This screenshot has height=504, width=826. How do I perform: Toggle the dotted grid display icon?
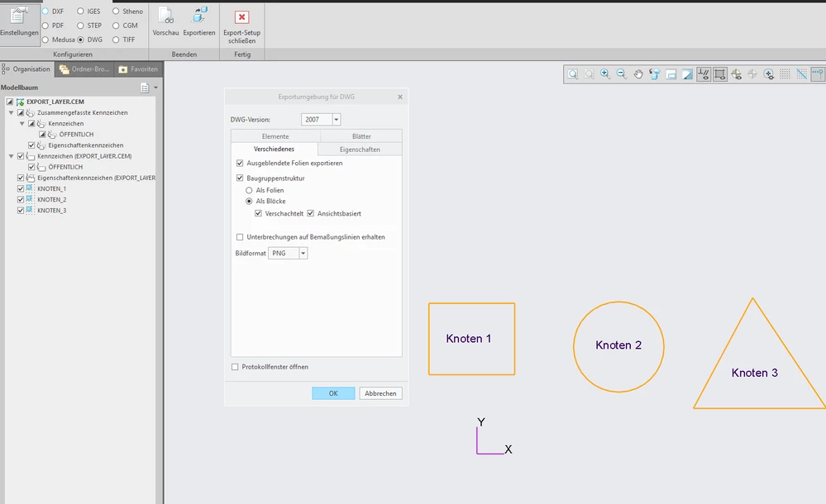click(x=785, y=74)
